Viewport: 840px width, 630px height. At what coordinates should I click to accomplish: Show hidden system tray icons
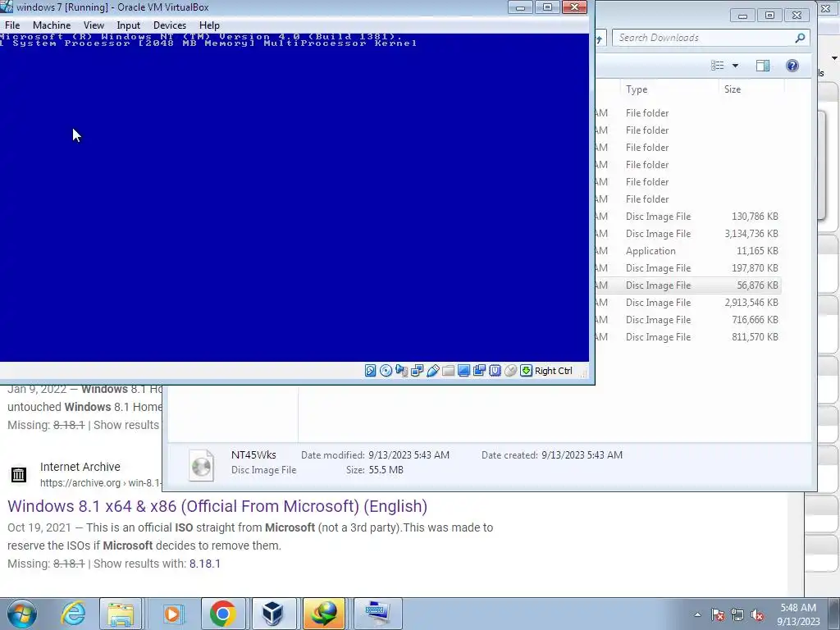[697, 614]
